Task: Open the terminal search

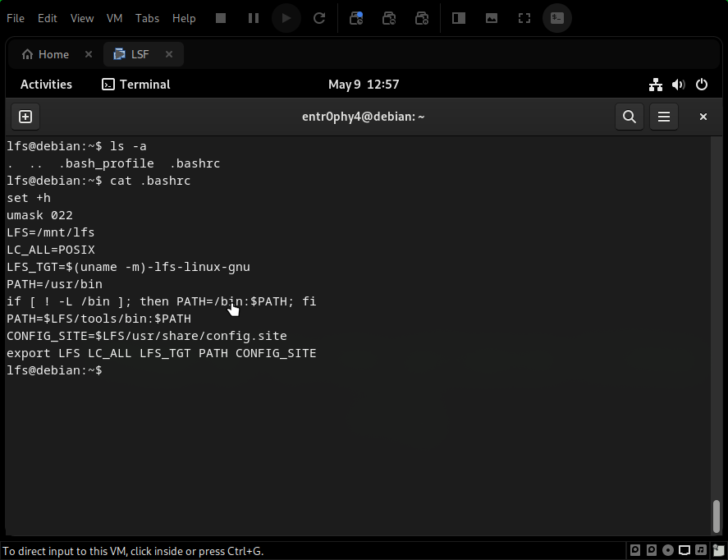Action: [x=629, y=116]
